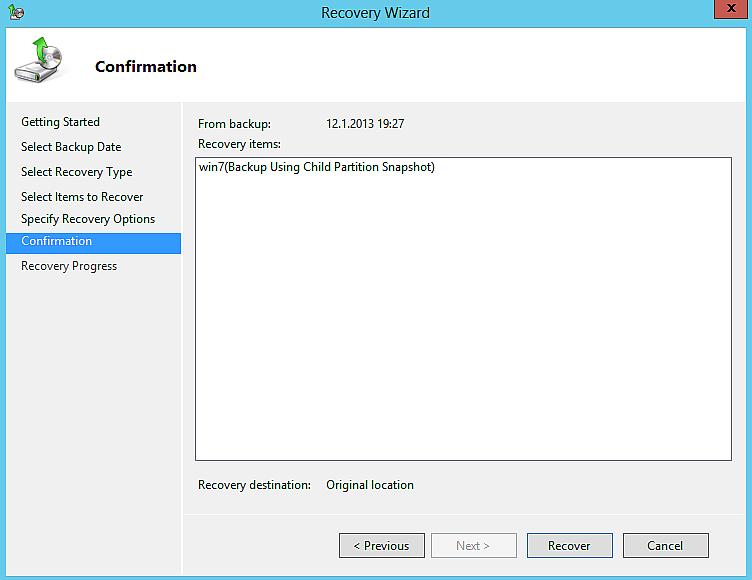The height and width of the screenshot is (580, 752).
Task: Select the win7 recovery item entry
Action: (x=317, y=167)
